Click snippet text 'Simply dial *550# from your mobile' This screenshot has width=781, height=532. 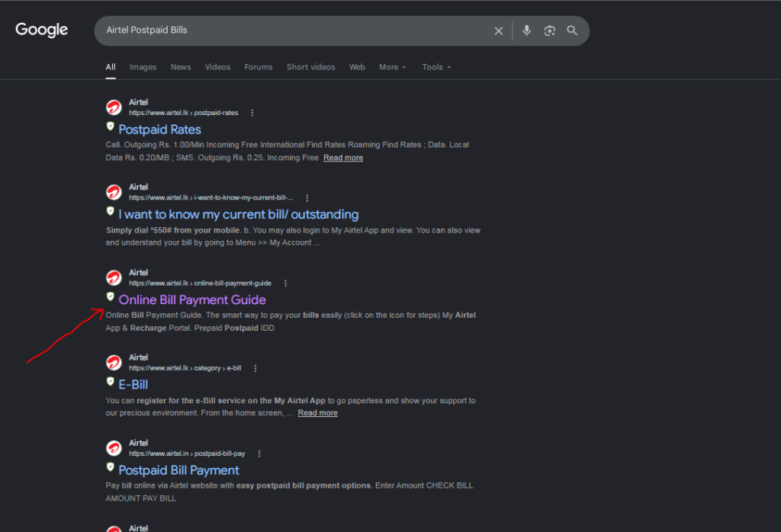coord(173,230)
